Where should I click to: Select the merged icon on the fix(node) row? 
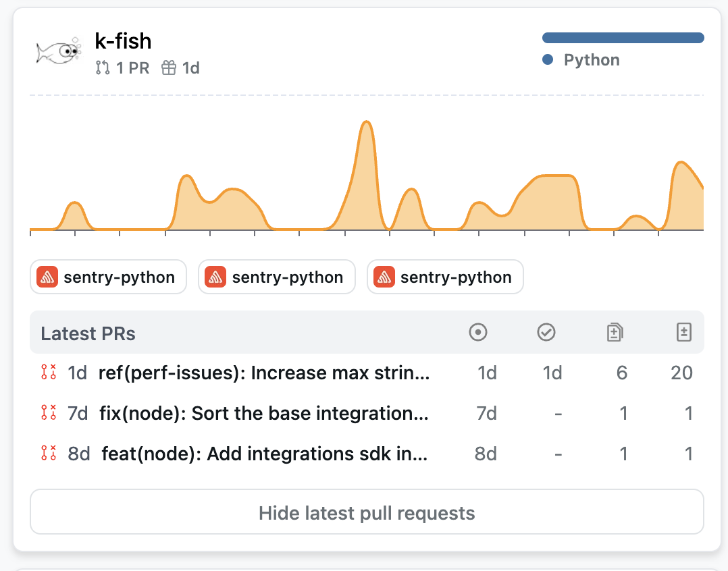coord(47,413)
